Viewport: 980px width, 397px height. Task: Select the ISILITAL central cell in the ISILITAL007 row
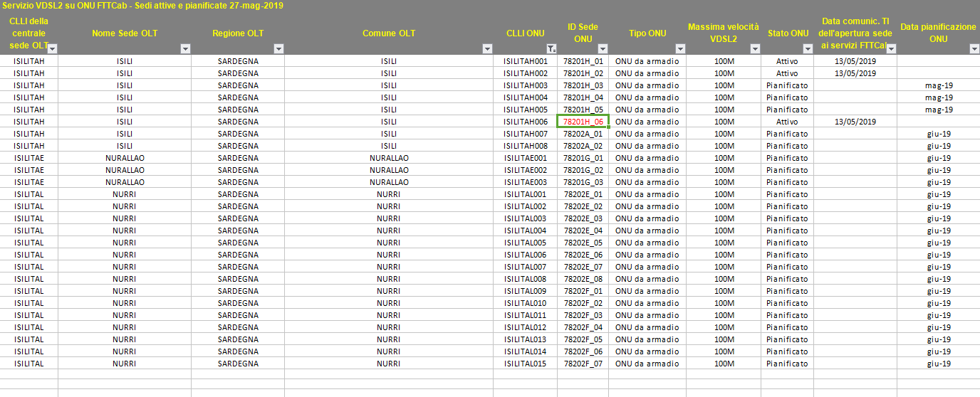click(x=28, y=267)
